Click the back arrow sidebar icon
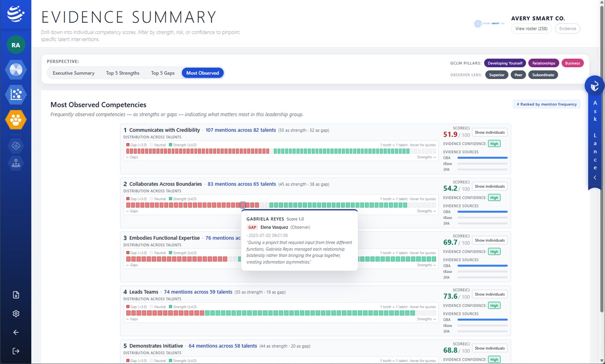The width and height of the screenshot is (605, 364). click(x=16, y=333)
